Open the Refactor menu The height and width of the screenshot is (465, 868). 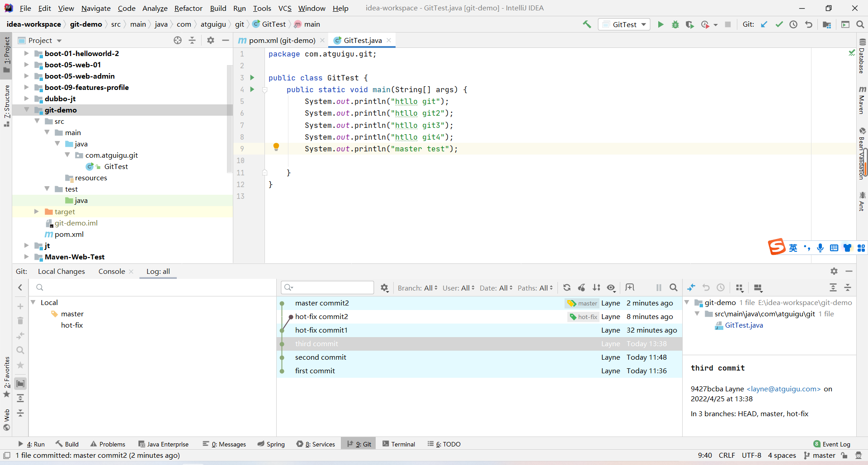[x=189, y=8]
